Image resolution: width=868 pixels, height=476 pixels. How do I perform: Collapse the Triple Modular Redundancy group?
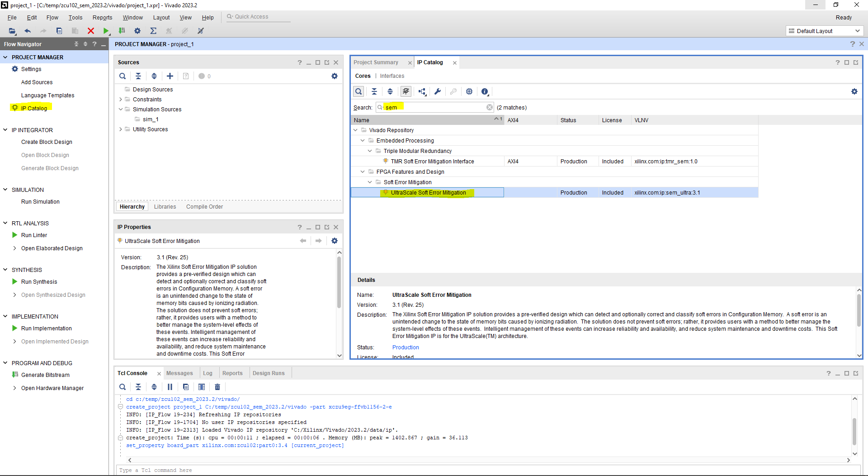tap(370, 151)
